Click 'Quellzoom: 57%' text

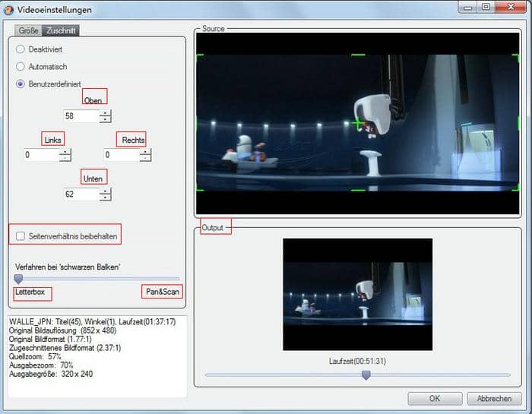35,357
